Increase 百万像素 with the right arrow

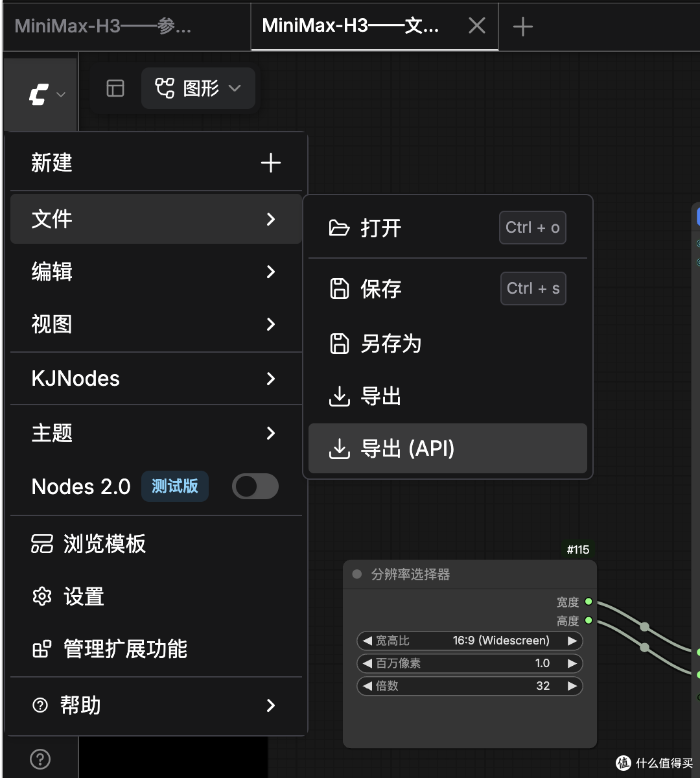tap(572, 663)
